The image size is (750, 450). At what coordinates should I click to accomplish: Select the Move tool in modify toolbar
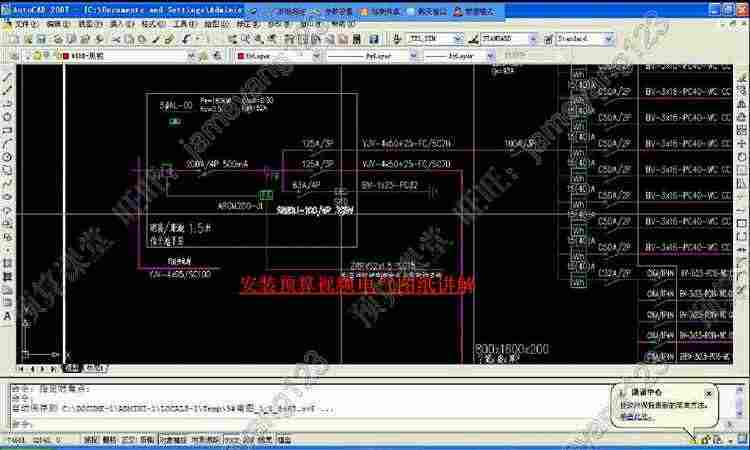742,143
